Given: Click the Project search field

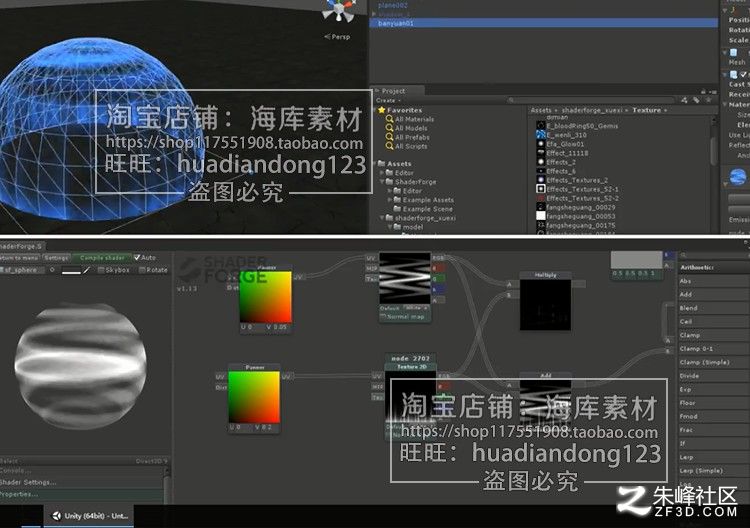Looking at the screenshot, I should (591, 100).
